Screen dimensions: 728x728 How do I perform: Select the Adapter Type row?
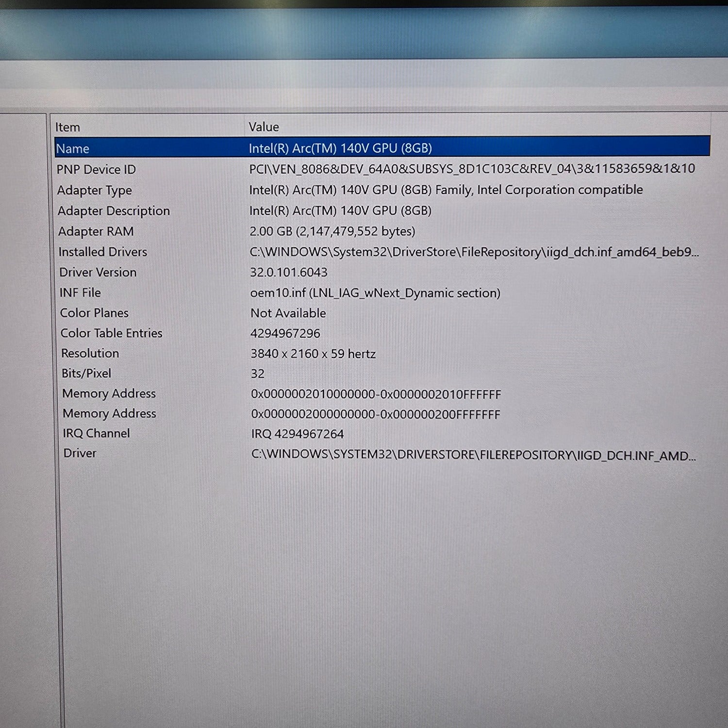click(94, 190)
